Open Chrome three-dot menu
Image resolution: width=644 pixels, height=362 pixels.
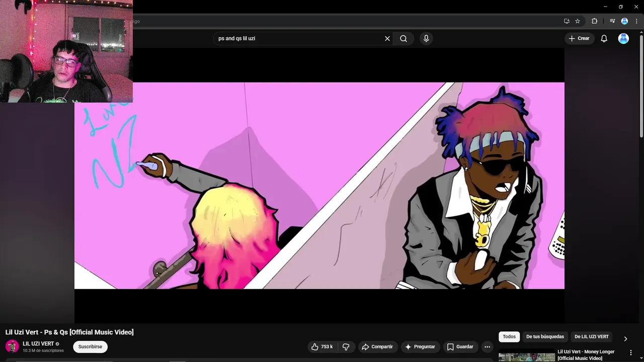tap(636, 21)
